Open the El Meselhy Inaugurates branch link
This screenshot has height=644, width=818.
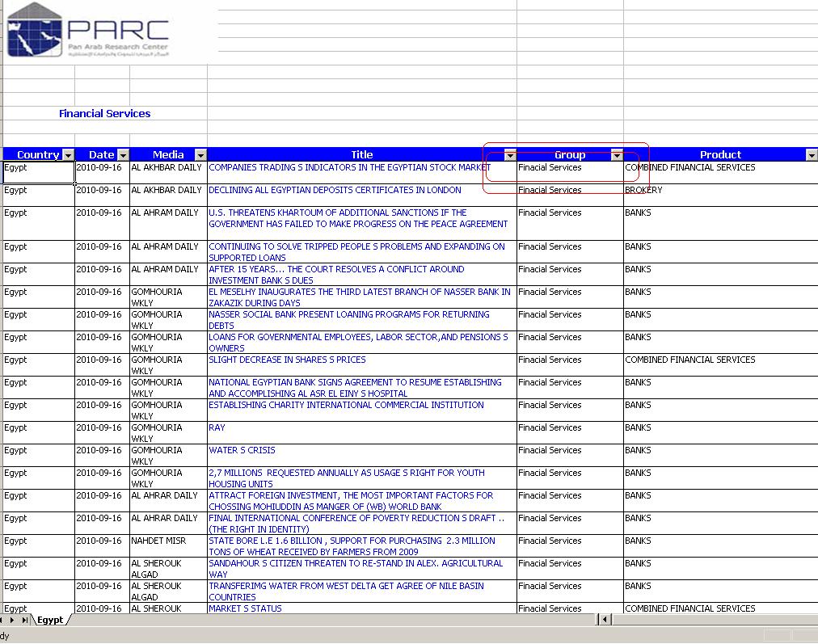coord(360,297)
